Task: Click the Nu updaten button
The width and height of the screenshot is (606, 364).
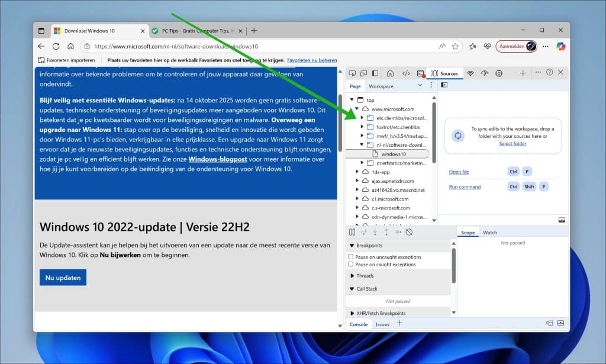Action: [63, 278]
